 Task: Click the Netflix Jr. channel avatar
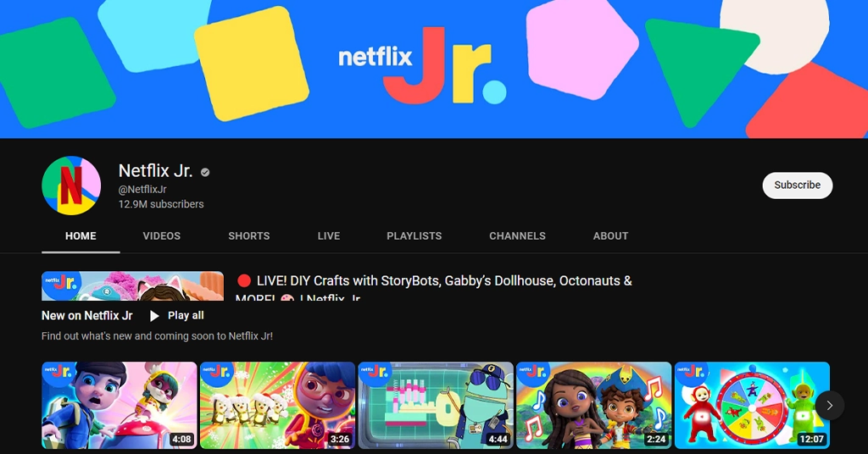[71, 185]
